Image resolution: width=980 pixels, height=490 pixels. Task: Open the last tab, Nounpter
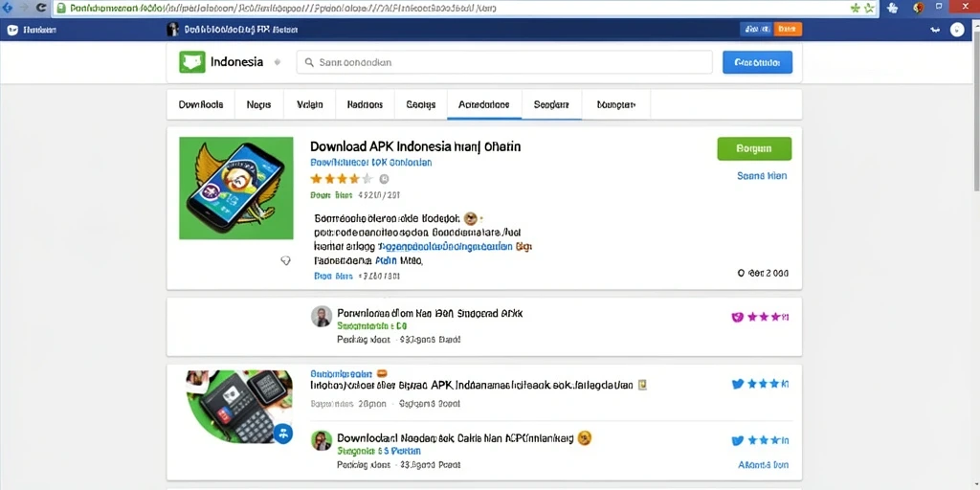tap(616, 104)
